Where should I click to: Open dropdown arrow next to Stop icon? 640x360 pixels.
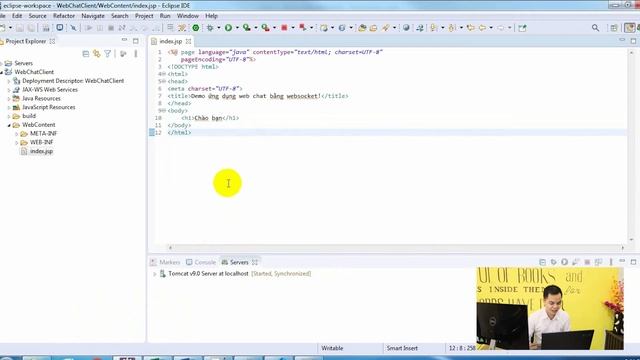[293, 28]
